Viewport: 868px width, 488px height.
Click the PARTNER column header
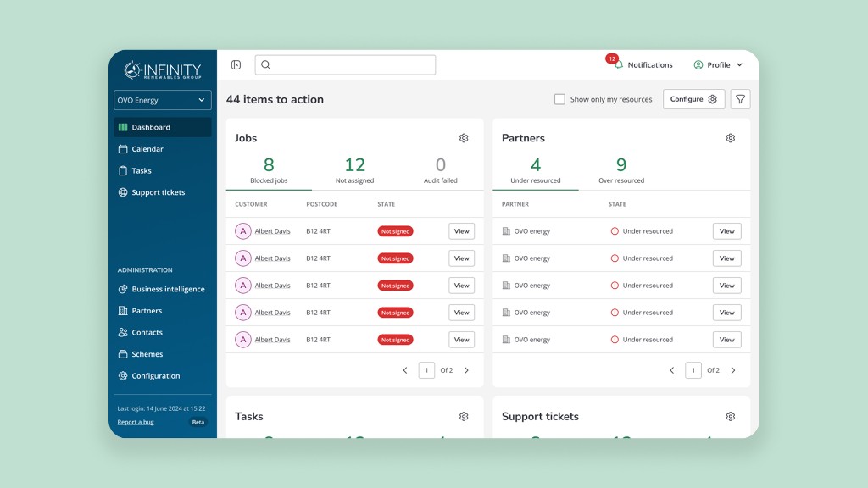pyautogui.click(x=515, y=204)
